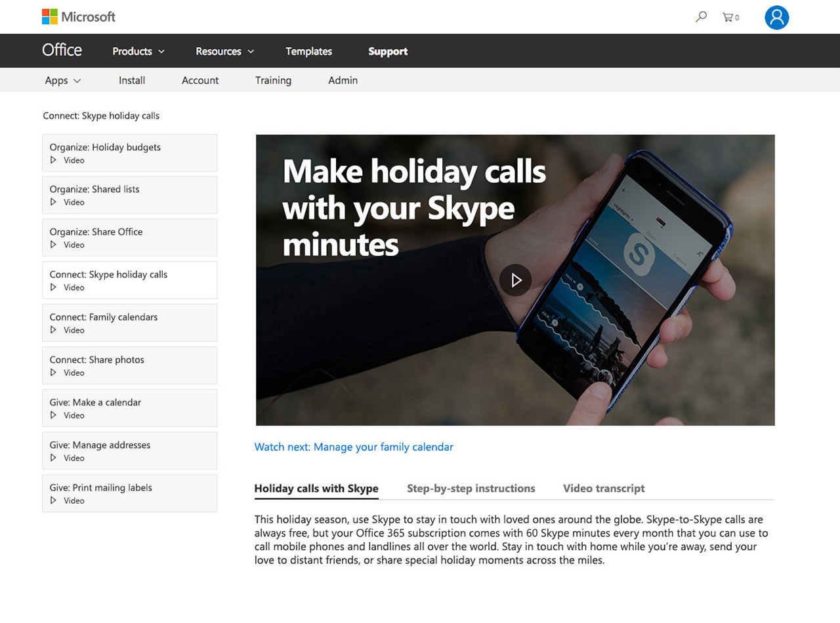Screen dimensions: 840x623
Task: Switch to the "Step-by-step instructions" tab
Action: pos(471,488)
